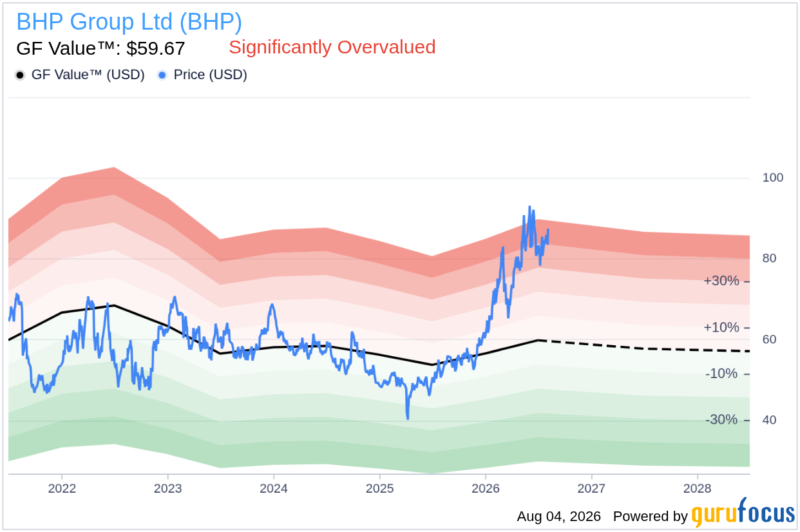Select the 2023 x-axis label
The height and width of the screenshot is (532, 800).
pyautogui.click(x=167, y=488)
